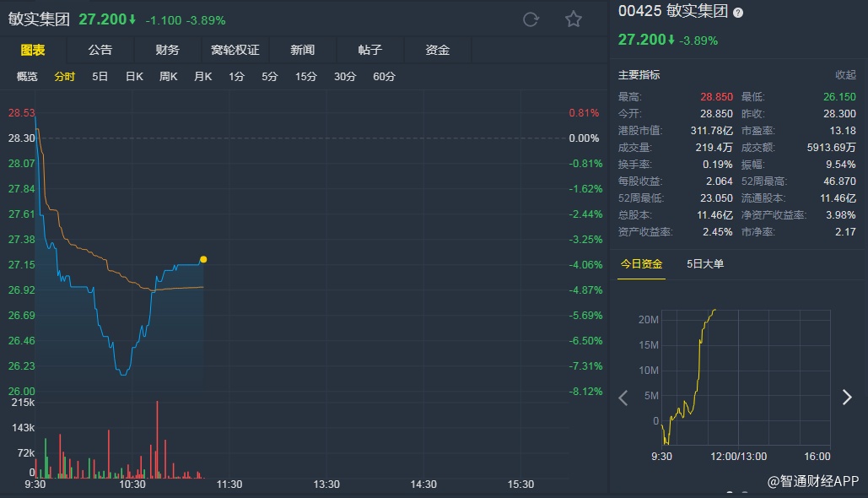Switch to the 公告 tab
The width and height of the screenshot is (868, 498).
100,50
